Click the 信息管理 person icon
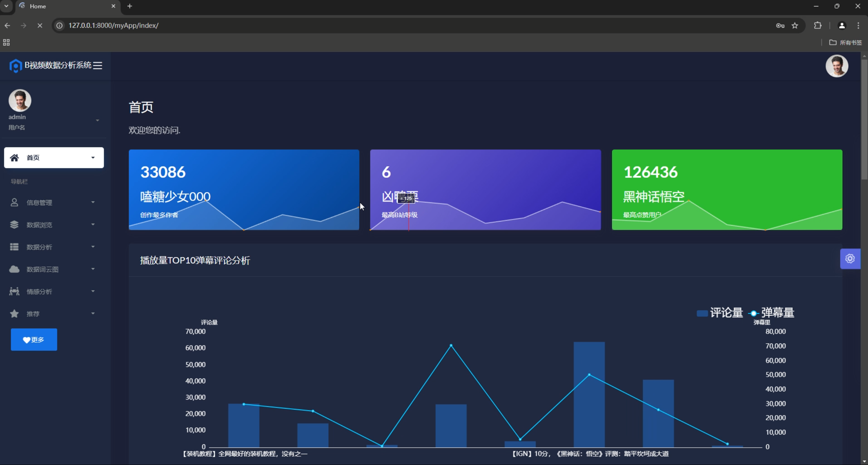Viewport: 868px width, 465px height. point(14,202)
